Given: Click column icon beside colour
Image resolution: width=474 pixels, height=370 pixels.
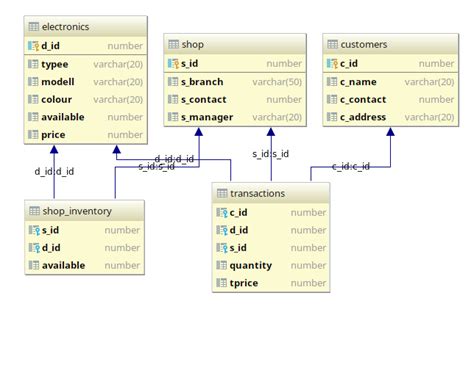Looking at the screenshot, I should coord(33,99).
